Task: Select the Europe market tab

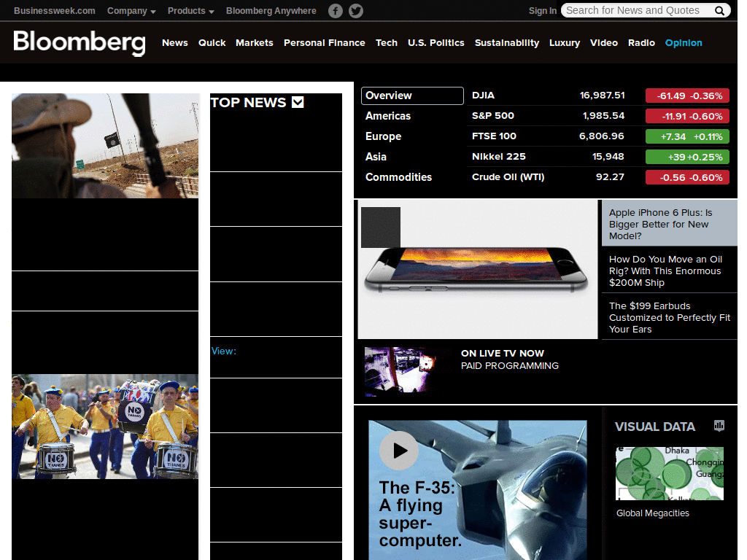Action: [x=383, y=136]
